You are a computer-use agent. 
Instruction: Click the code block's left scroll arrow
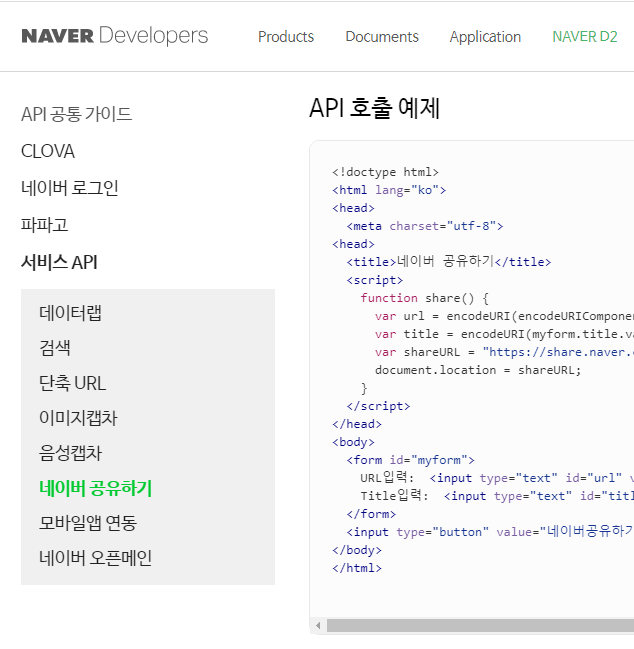coord(318,625)
